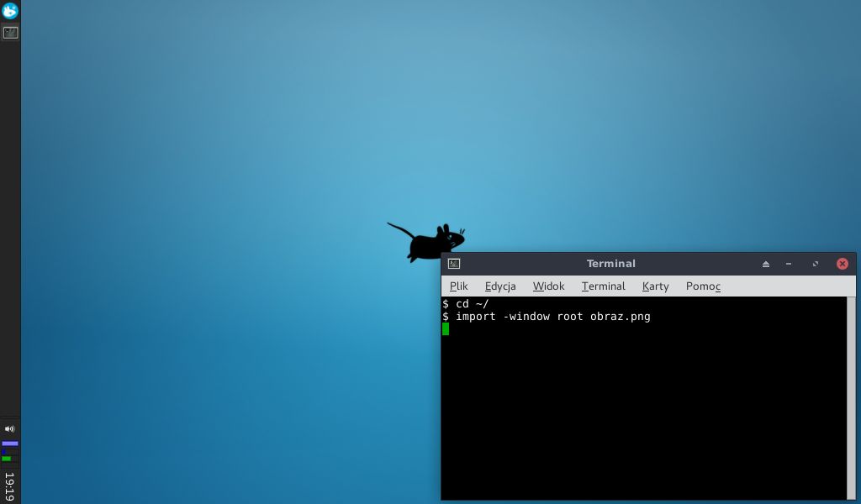Open the Karty menu

click(x=655, y=286)
